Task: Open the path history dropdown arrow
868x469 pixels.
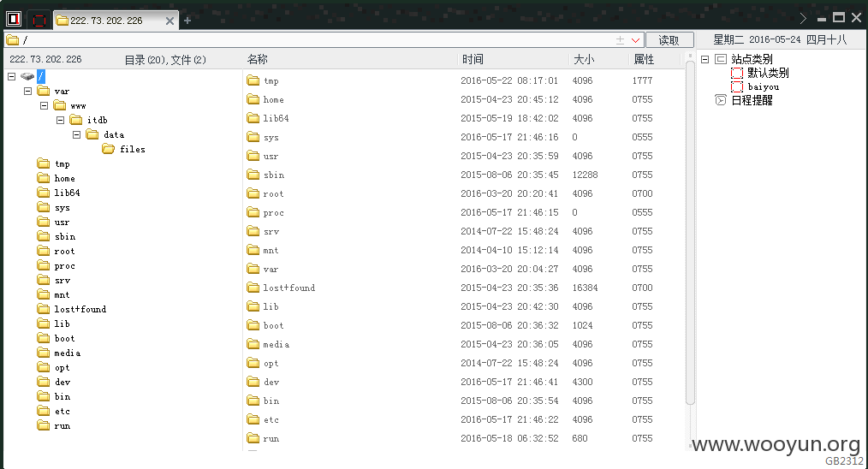Action: click(635, 40)
